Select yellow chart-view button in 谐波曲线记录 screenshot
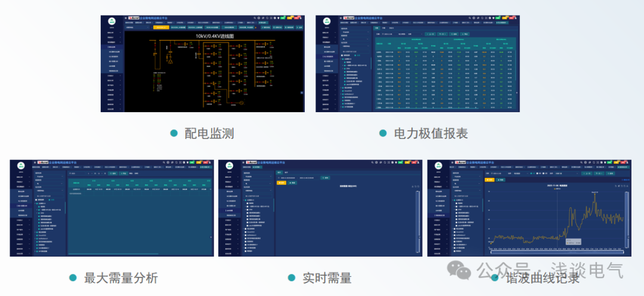 tap(490, 180)
